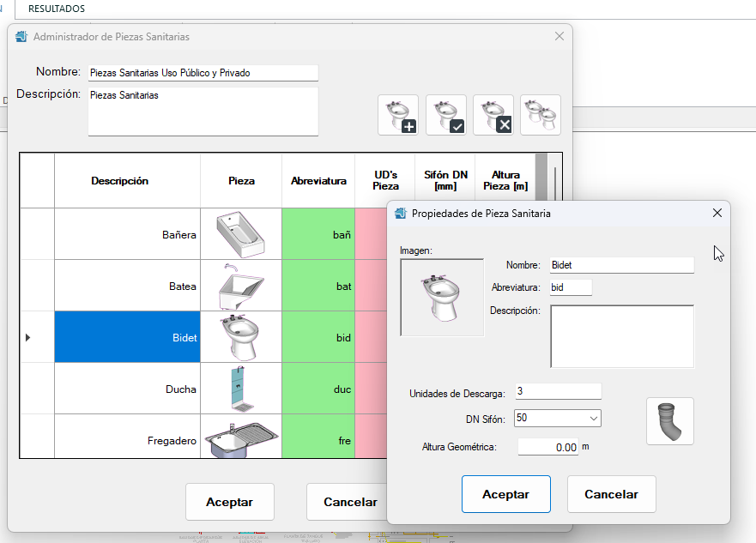Select the Fregadero sink picture cell

point(241,436)
